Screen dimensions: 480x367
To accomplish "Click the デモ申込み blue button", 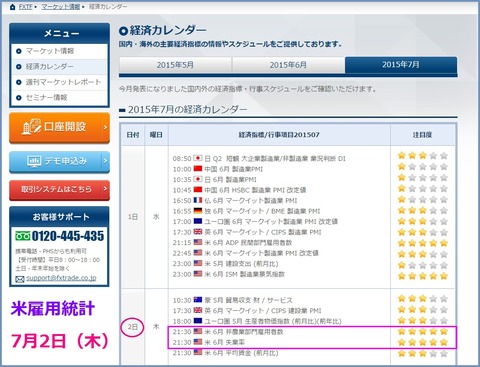I will coord(59,161).
